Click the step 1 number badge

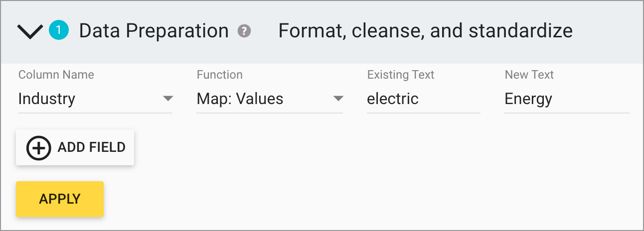point(58,31)
